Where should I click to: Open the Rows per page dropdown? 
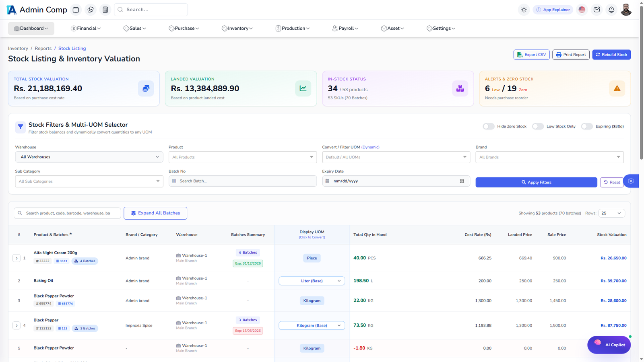point(611,213)
